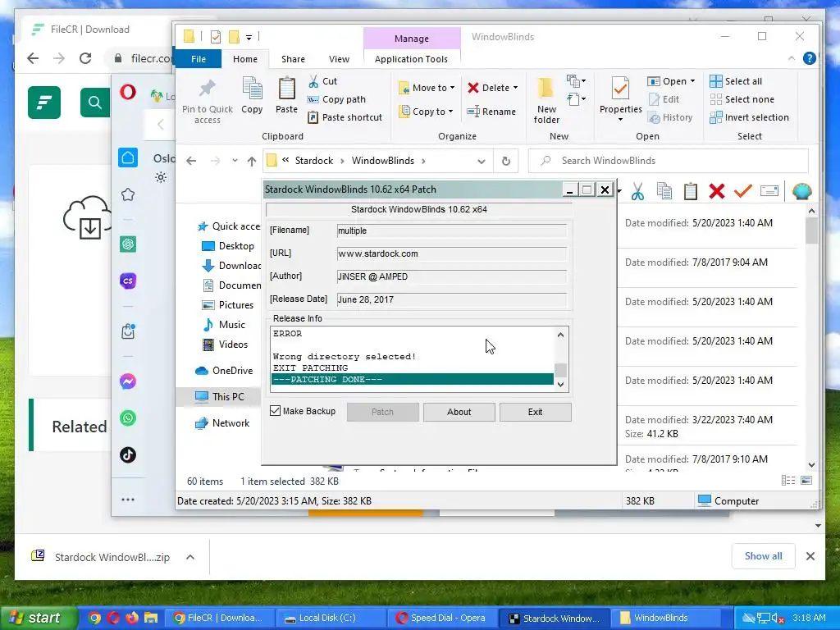Click the ribbon Copy icon

pyautogui.click(x=252, y=89)
